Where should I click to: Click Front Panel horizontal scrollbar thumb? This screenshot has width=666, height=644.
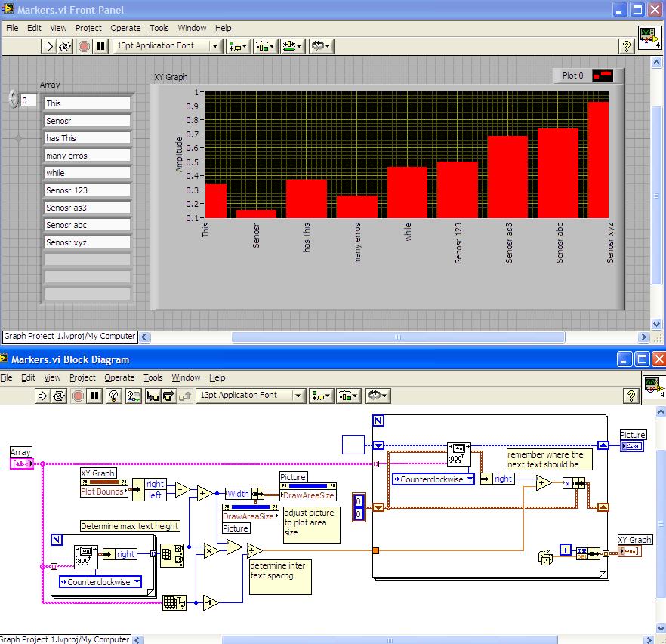click(398, 337)
